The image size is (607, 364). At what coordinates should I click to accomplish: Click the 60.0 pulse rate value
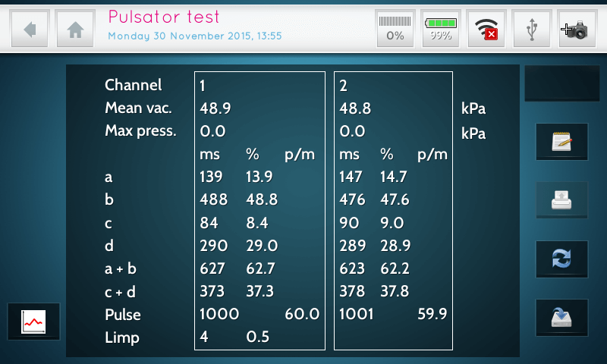tap(301, 314)
